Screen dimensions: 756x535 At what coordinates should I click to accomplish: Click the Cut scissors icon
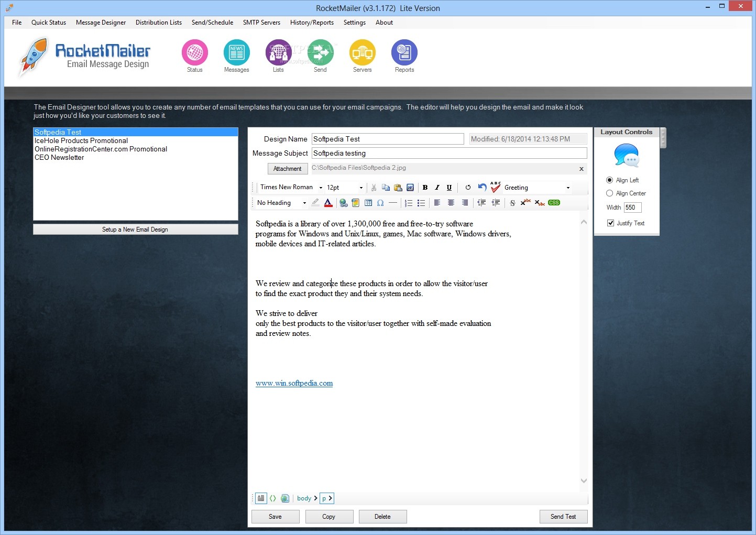pos(374,188)
